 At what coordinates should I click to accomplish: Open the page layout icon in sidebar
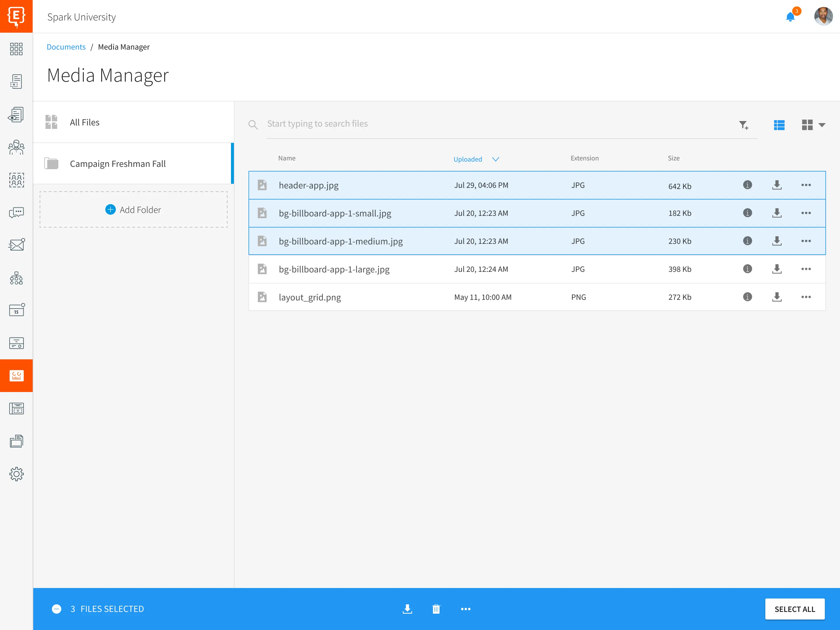pyautogui.click(x=16, y=409)
